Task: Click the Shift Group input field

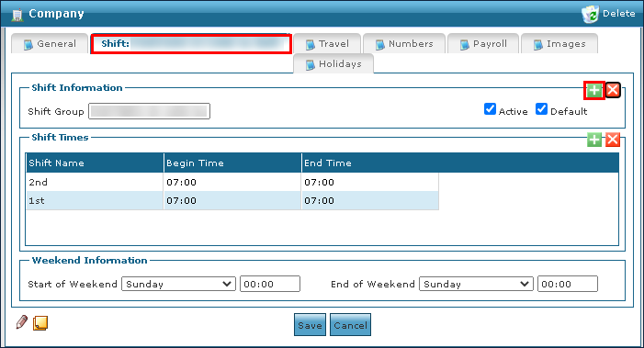Action: click(x=149, y=111)
